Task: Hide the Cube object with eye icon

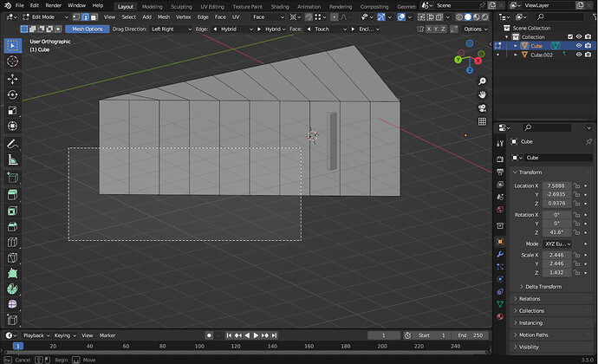Action: [x=579, y=46]
